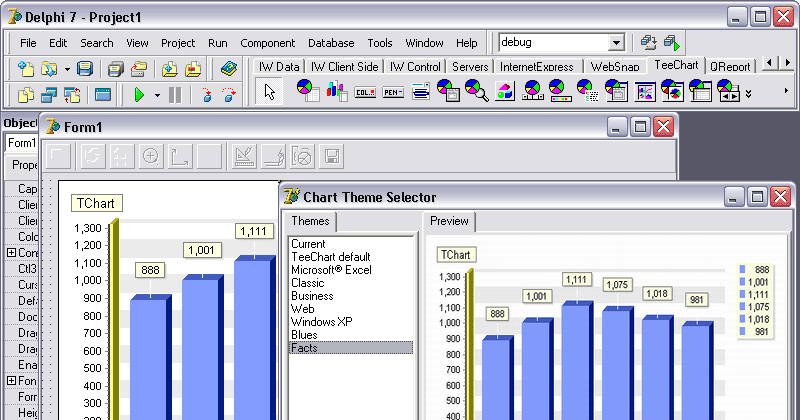Pick the first pie chart component in palette
Screen dimensions: 800x420
(309, 92)
